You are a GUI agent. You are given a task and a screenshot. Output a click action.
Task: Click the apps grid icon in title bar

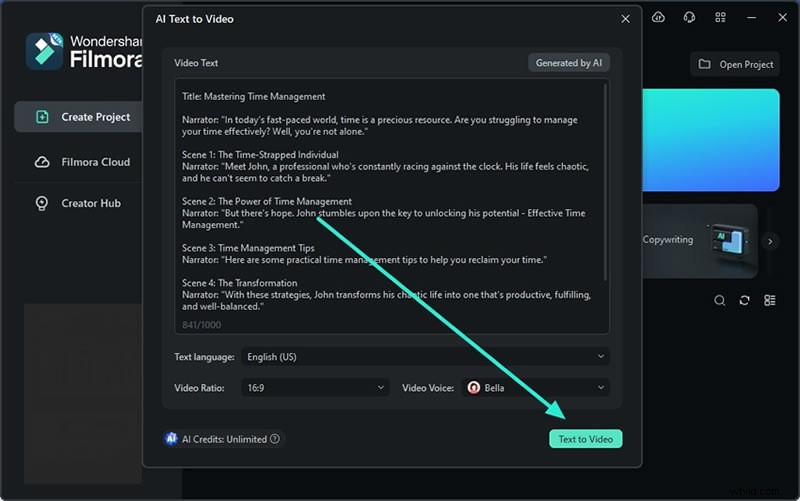720,17
